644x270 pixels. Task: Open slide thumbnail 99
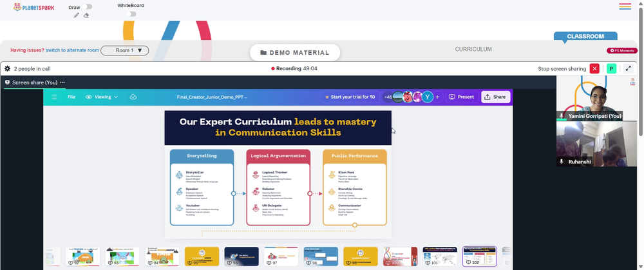[361, 256]
